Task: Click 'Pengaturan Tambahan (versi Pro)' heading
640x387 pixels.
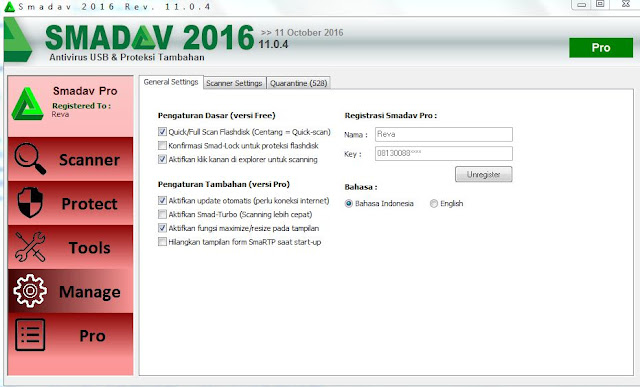Action: [224, 184]
